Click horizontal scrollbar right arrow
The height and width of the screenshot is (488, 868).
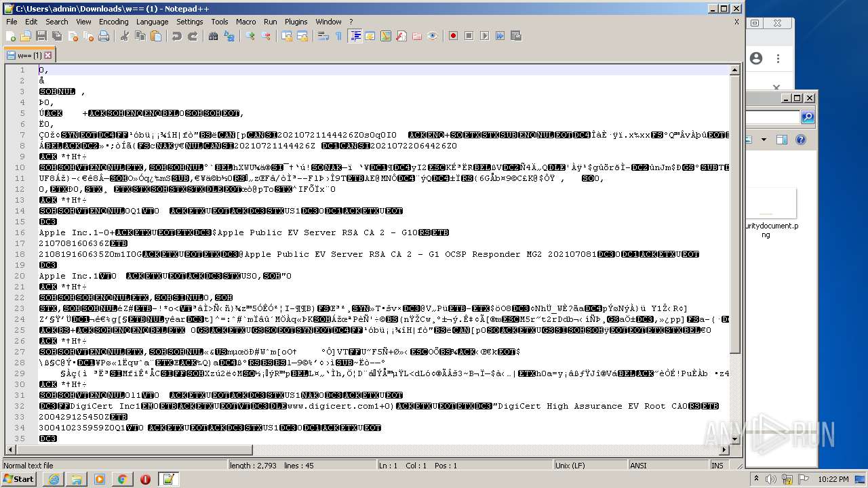tap(724, 450)
